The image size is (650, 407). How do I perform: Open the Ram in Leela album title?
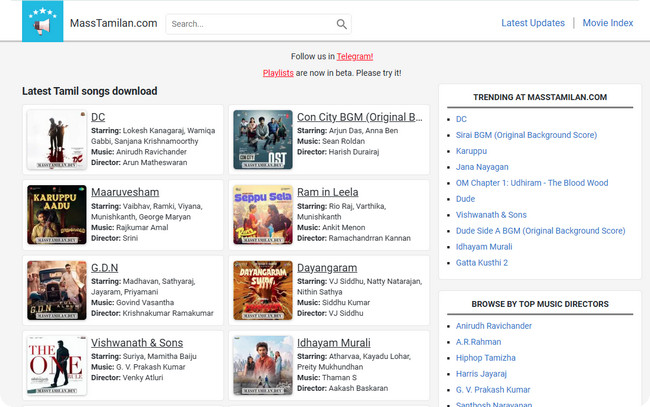click(328, 192)
